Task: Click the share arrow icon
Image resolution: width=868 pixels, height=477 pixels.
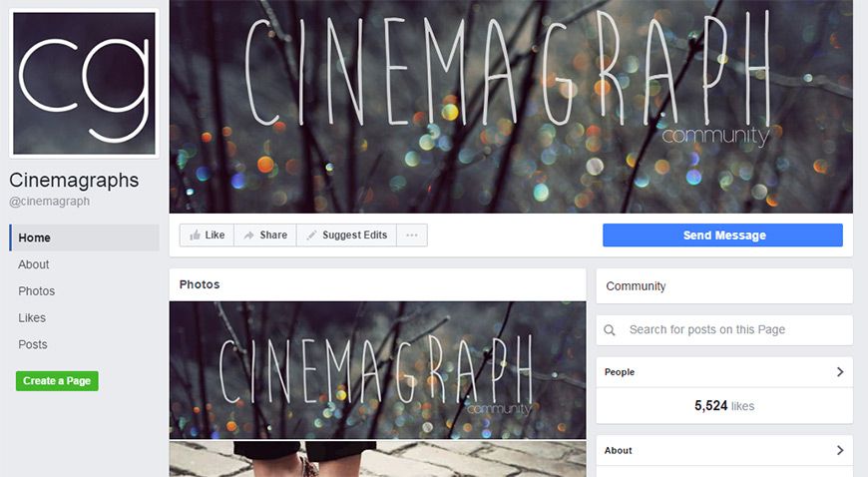Action: click(x=249, y=236)
